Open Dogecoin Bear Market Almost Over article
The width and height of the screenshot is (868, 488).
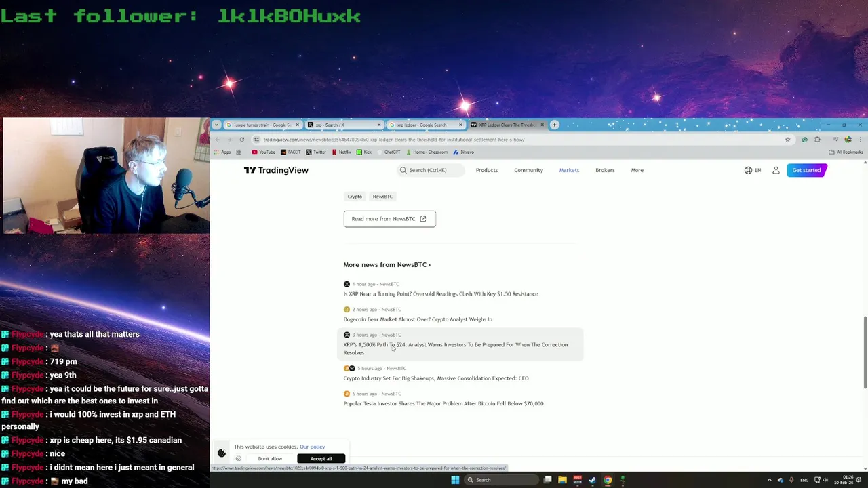[x=418, y=319]
